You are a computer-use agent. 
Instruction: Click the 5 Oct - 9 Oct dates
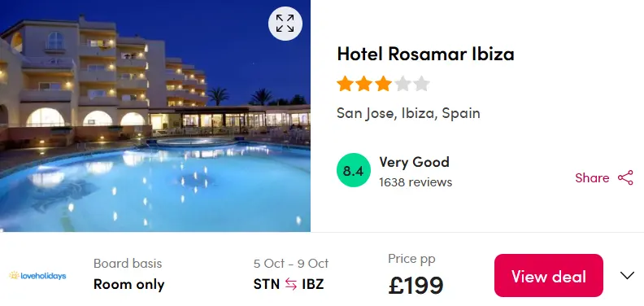coord(291,263)
